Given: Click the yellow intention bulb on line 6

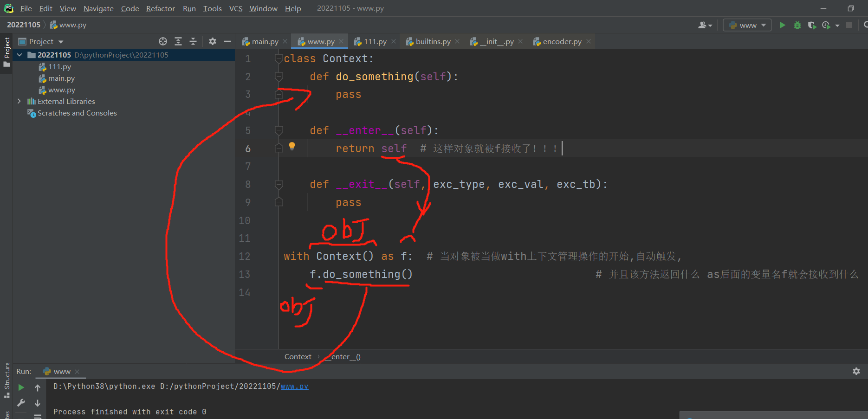Looking at the screenshot, I should (292, 146).
